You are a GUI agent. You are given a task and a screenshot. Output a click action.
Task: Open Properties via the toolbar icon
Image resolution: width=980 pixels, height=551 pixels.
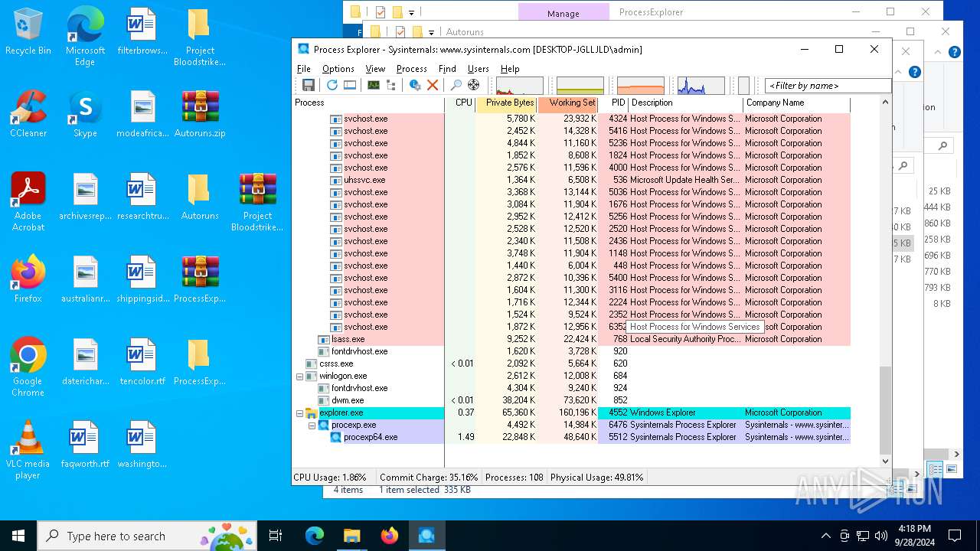click(415, 85)
